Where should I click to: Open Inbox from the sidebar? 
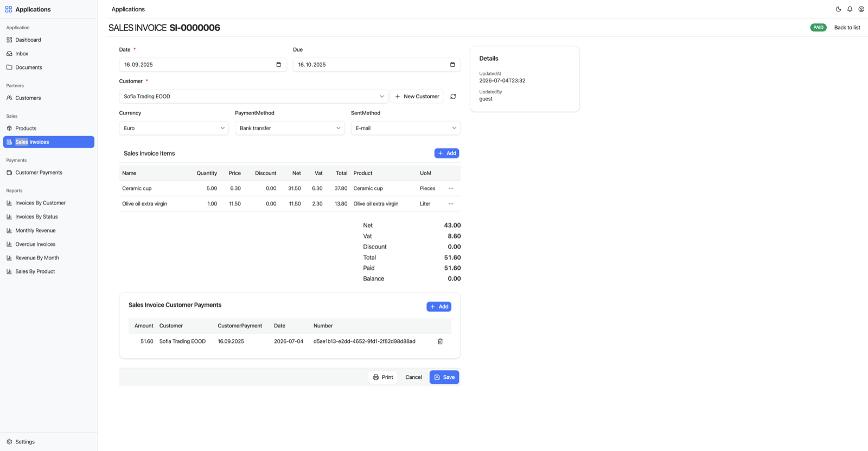[x=49, y=54]
